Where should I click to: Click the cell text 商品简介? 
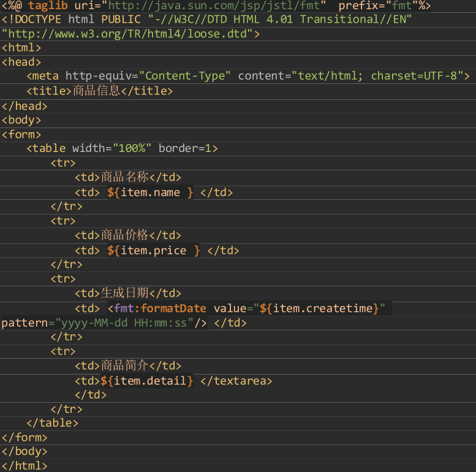(124, 366)
